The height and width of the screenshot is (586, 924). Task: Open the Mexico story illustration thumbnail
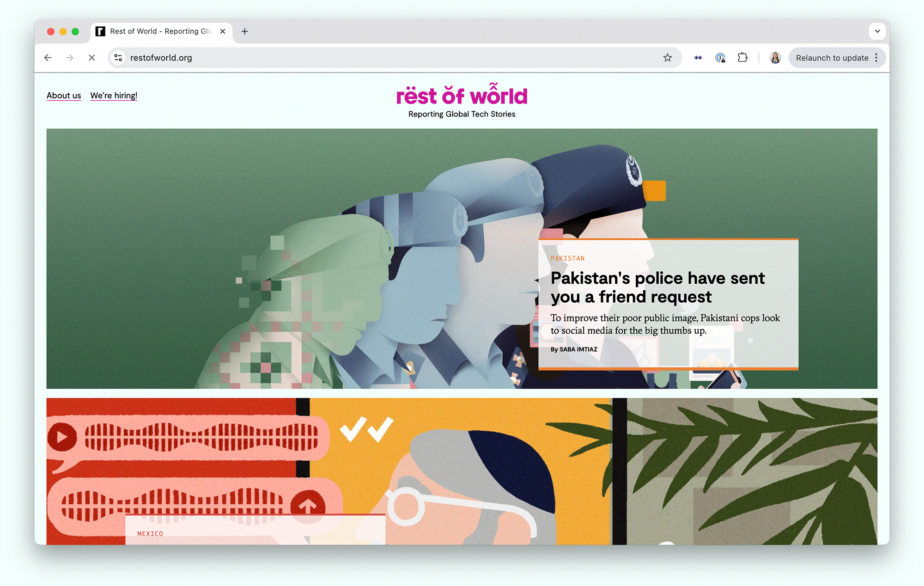pos(462,471)
